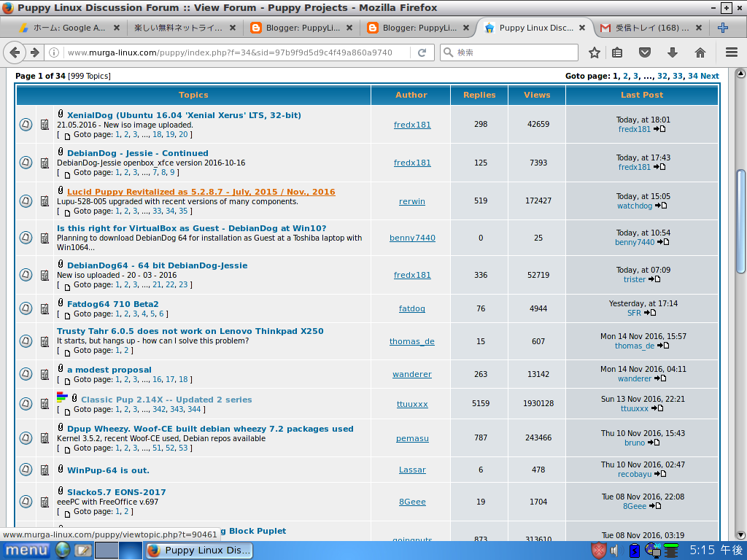Open XenialDog (Ubuntu 16.04) topic
This screenshot has height=560, width=747.
pyautogui.click(x=184, y=115)
